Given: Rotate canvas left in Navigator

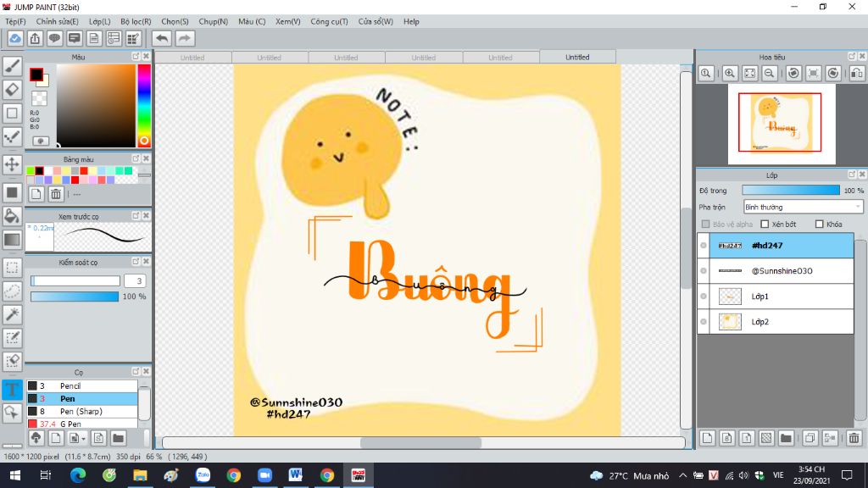Looking at the screenshot, I should coord(793,73).
